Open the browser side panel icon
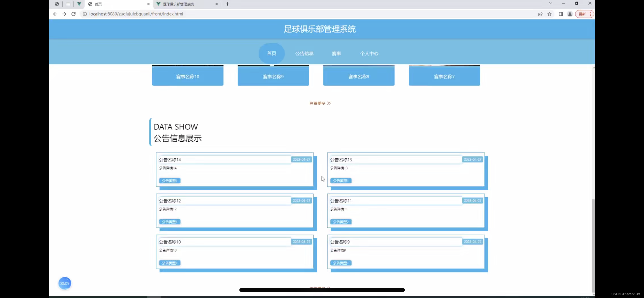This screenshot has height=298, width=644. point(561,14)
